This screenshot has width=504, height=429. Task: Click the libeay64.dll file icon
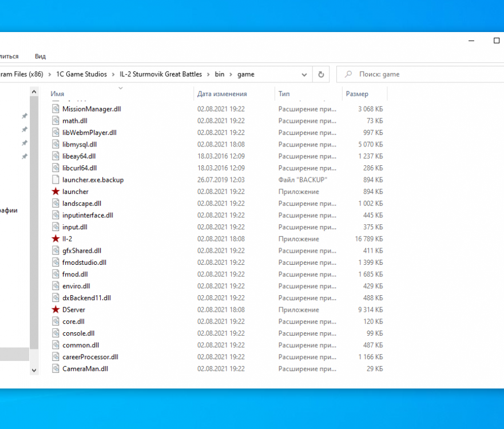pyautogui.click(x=55, y=156)
